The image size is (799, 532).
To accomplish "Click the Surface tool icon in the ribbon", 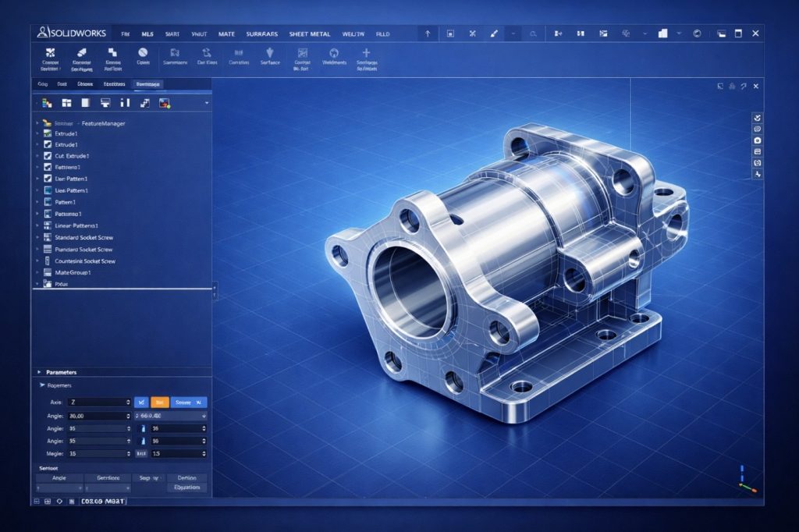I will [x=270, y=53].
